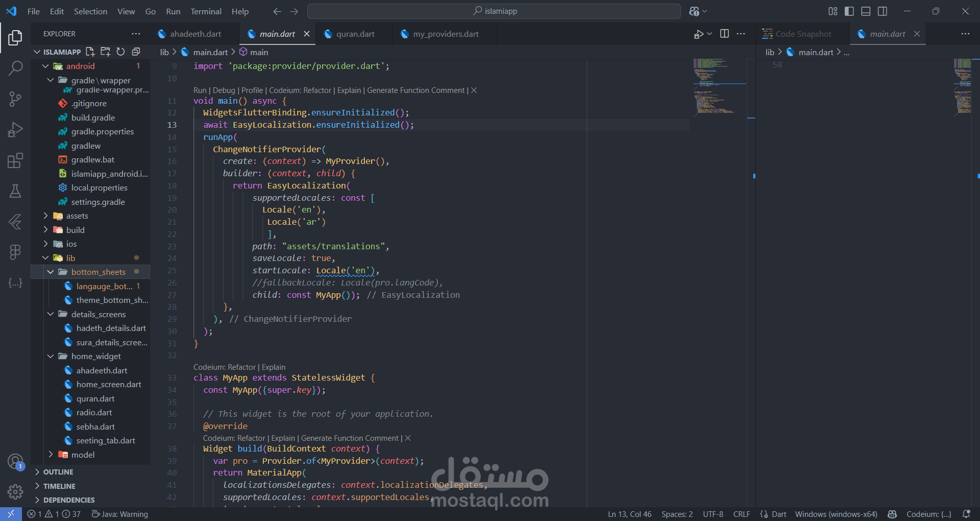Change Dart language mode in status bar
The width and height of the screenshot is (980, 521).
click(779, 514)
